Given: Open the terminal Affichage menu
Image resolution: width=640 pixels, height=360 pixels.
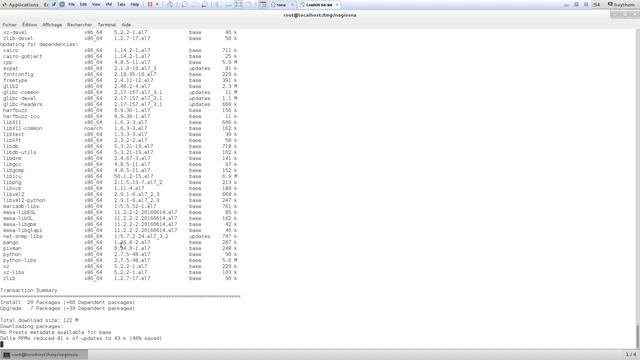Looking at the screenshot, I should click(x=52, y=24).
